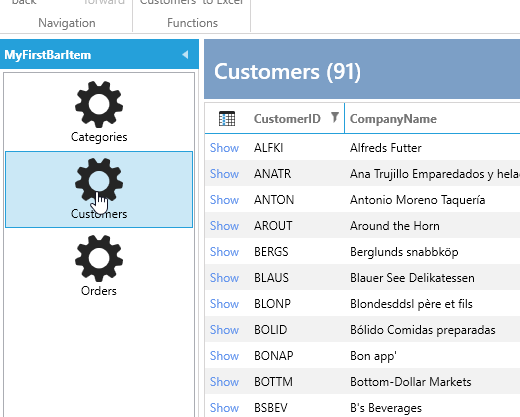Viewport: 520px width, 417px height.
Task: Click Show link for BLONP
Action: [x=224, y=304]
